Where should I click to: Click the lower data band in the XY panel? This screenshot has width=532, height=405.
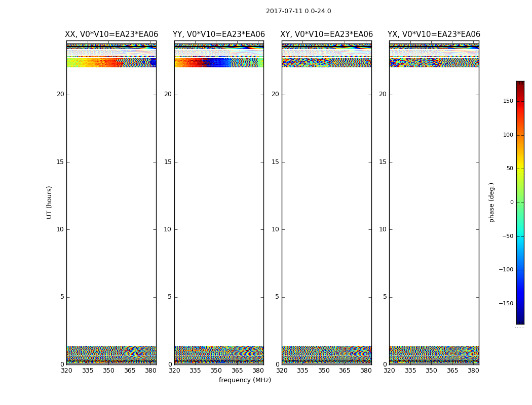pyautogui.click(x=327, y=355)
